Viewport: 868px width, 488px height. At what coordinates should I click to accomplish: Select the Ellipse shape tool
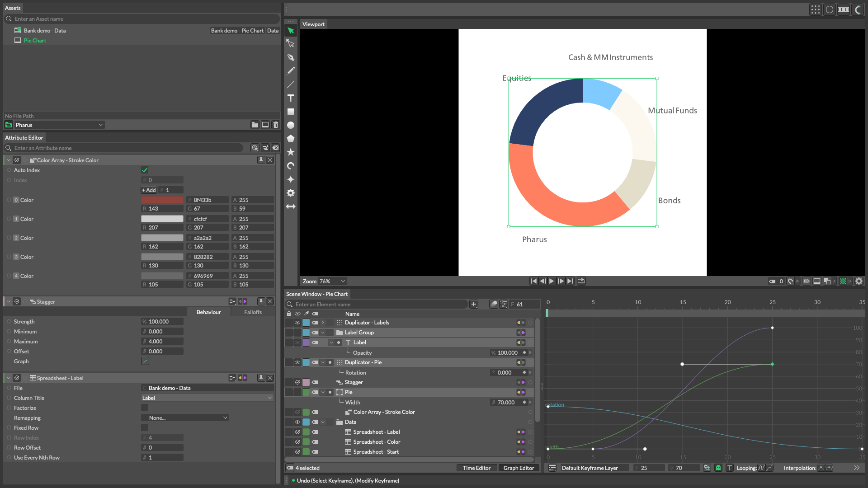click(x=291, y=125)
